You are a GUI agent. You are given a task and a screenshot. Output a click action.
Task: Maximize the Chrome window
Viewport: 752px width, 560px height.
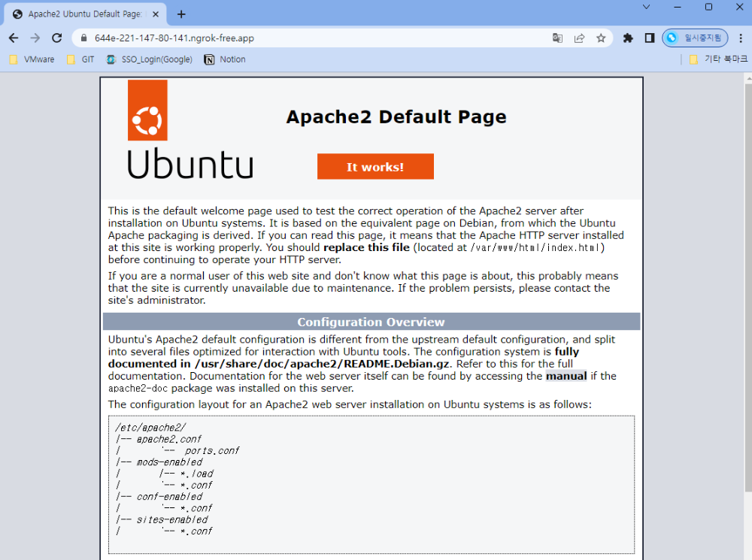(708, 7)
